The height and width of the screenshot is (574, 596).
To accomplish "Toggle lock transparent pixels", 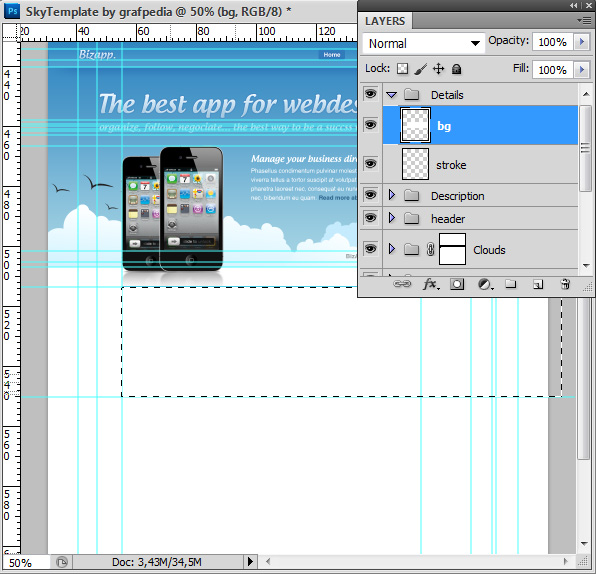I will [x=402, y=69].
